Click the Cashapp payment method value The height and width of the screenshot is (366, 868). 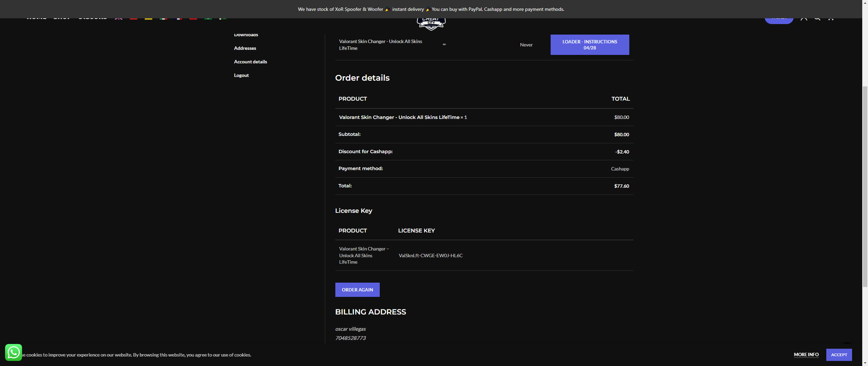point(620,169)
